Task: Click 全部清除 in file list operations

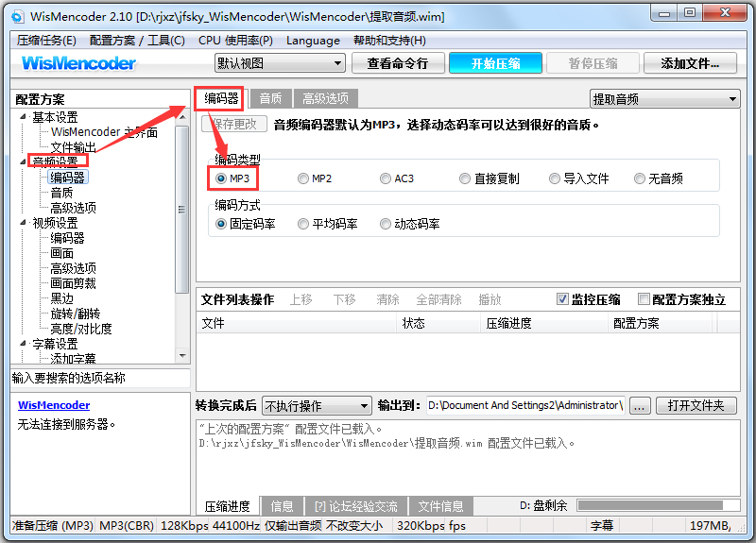Action: click(x=438, y=299)
